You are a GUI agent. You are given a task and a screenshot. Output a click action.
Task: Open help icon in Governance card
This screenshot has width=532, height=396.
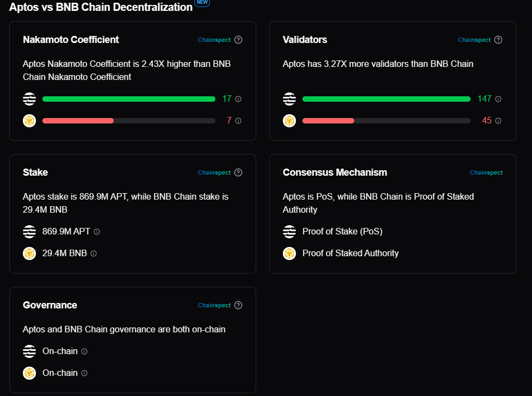[238, 305]
